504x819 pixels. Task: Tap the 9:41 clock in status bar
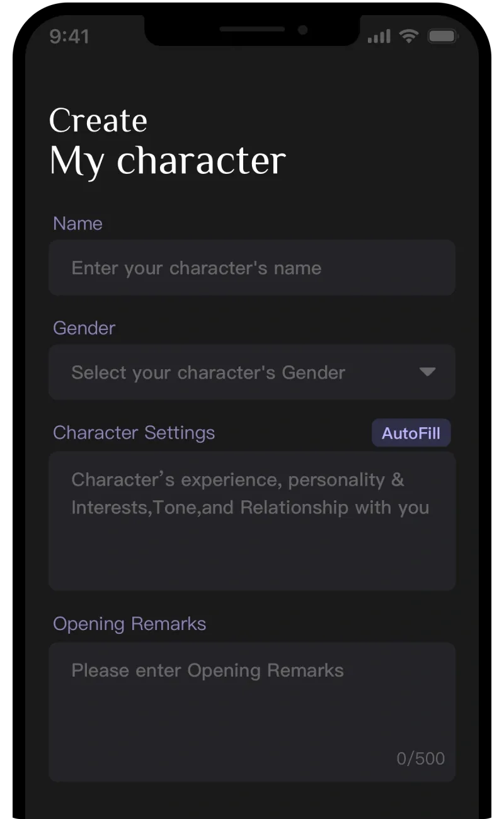(x=69, y=37)
